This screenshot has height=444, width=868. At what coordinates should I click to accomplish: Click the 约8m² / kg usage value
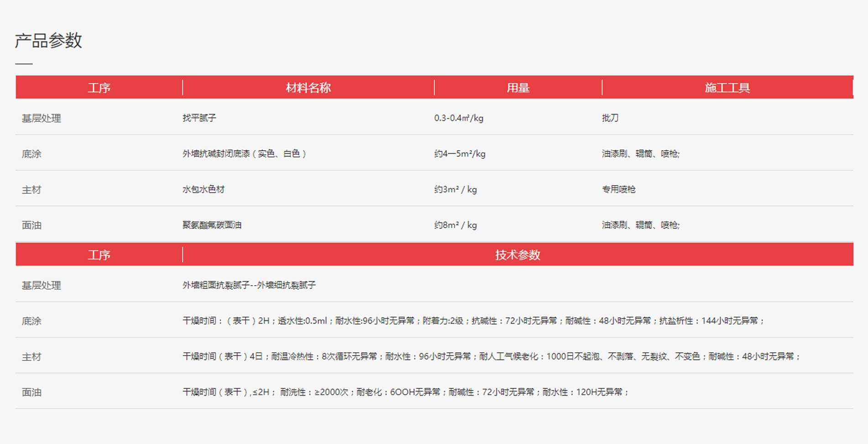[455, 225]
